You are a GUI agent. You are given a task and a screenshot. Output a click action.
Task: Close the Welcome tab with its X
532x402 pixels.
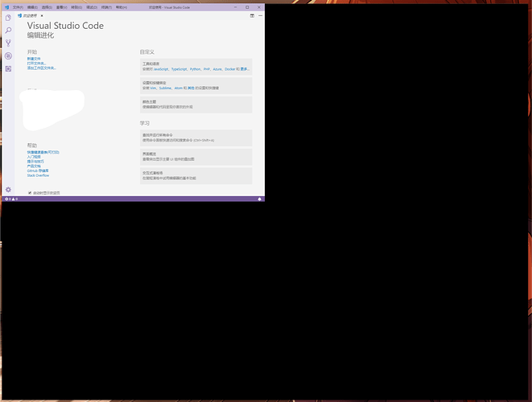click(x=42, y=15)
